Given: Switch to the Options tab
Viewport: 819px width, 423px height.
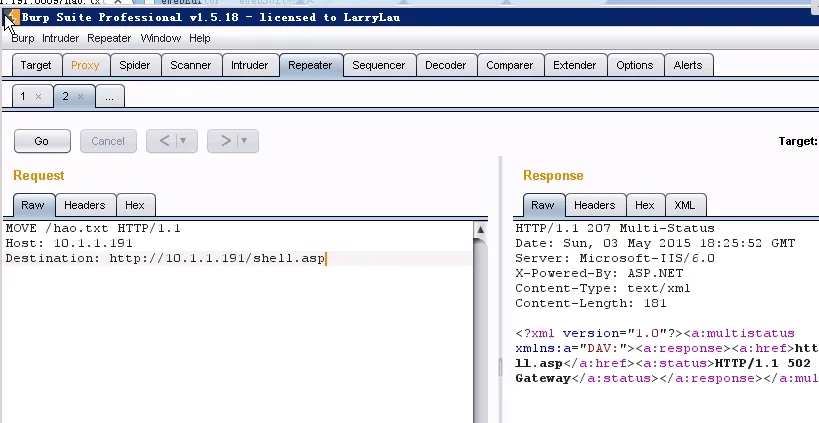Looking at the screenshot, I should pyautogui.click(x=635, y=65).
